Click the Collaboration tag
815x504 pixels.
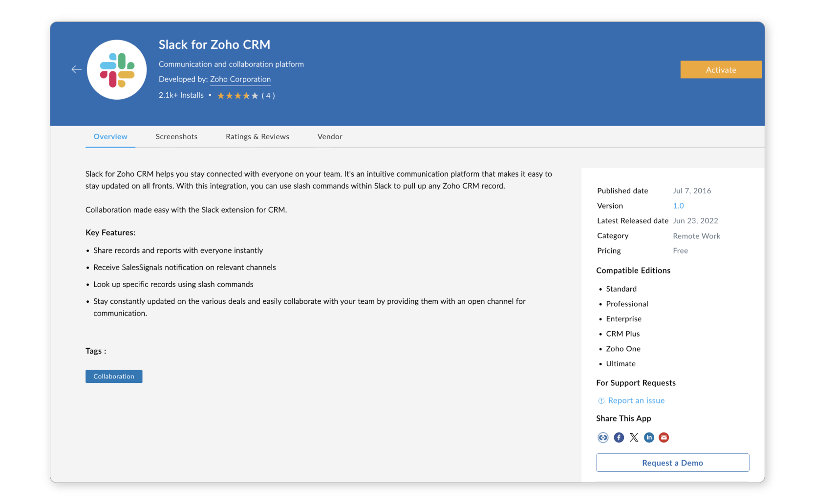pos(114,377)
